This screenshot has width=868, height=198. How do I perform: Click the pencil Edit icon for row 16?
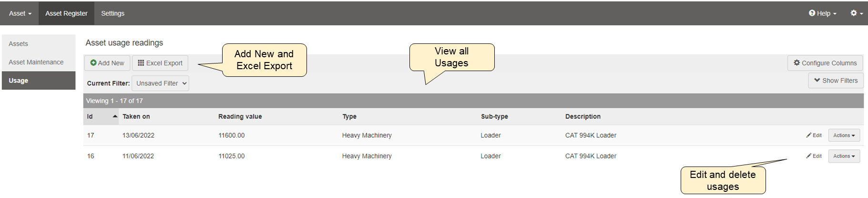[x=809, y=156]
